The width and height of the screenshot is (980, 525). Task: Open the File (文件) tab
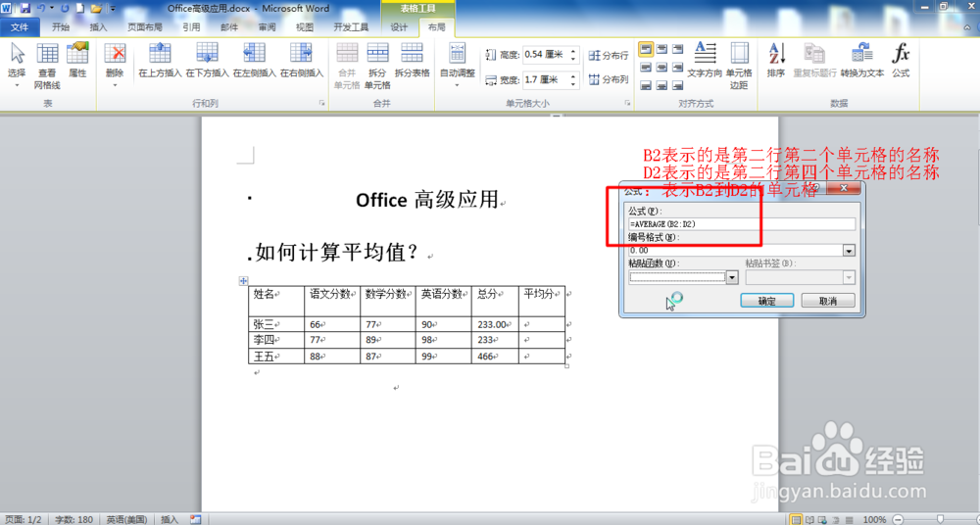click(x=20, y=26)
